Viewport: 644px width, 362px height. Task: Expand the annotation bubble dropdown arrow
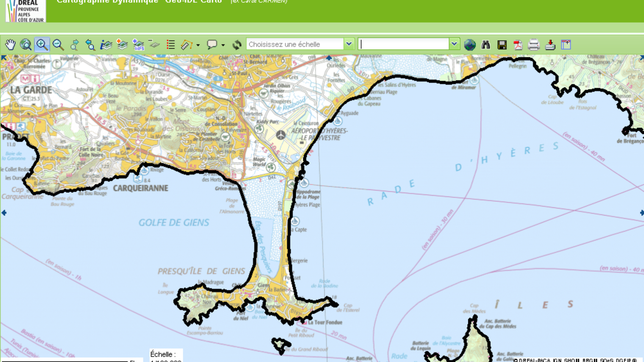point(223,45)
